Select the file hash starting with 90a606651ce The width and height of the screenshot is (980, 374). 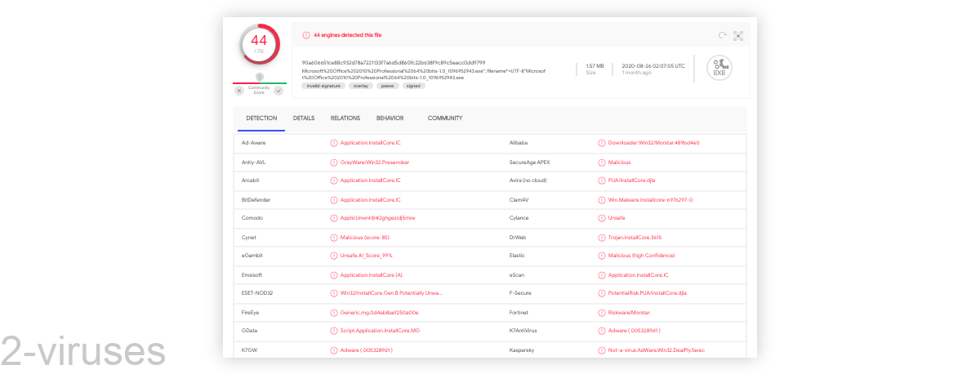(394, 62)
